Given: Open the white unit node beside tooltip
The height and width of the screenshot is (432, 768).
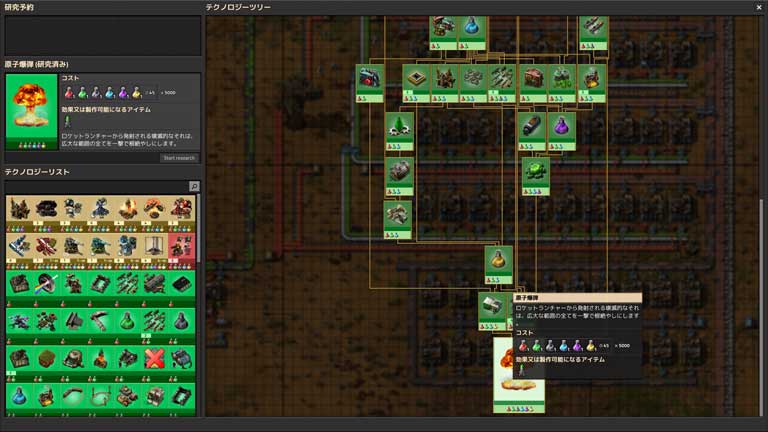Looking at the screenshot, I should click(x=492, y=311).
